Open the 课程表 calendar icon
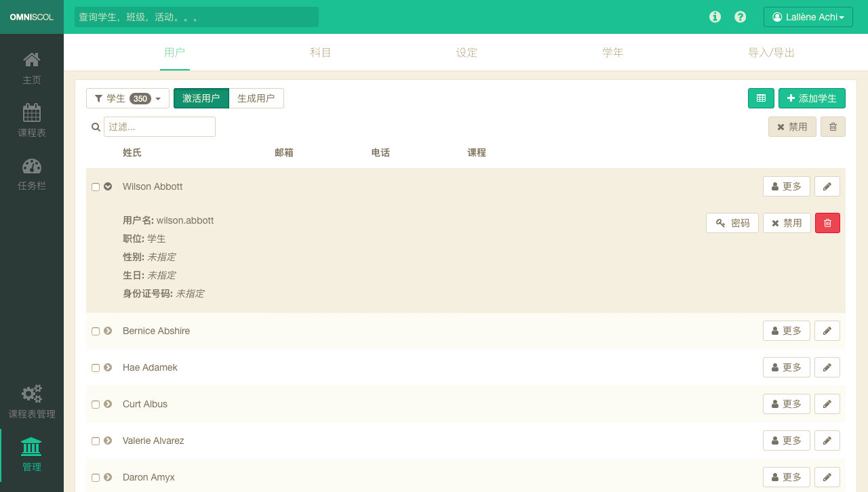 32,113
